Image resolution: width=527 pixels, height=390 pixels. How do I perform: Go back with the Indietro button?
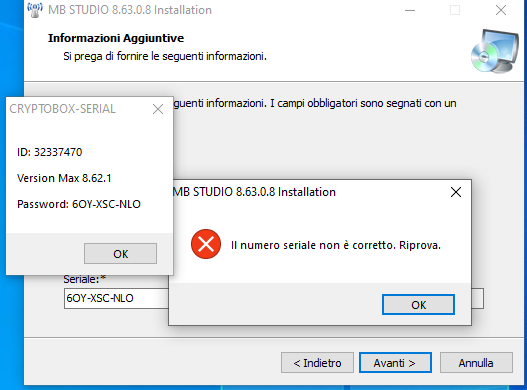317,363
